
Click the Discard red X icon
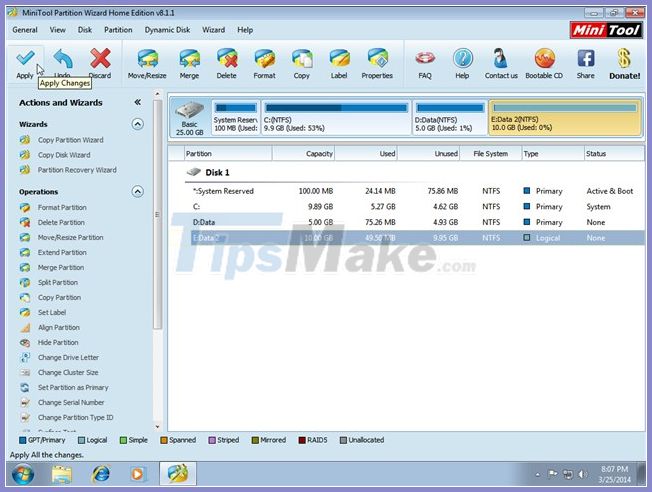point(100,58)
